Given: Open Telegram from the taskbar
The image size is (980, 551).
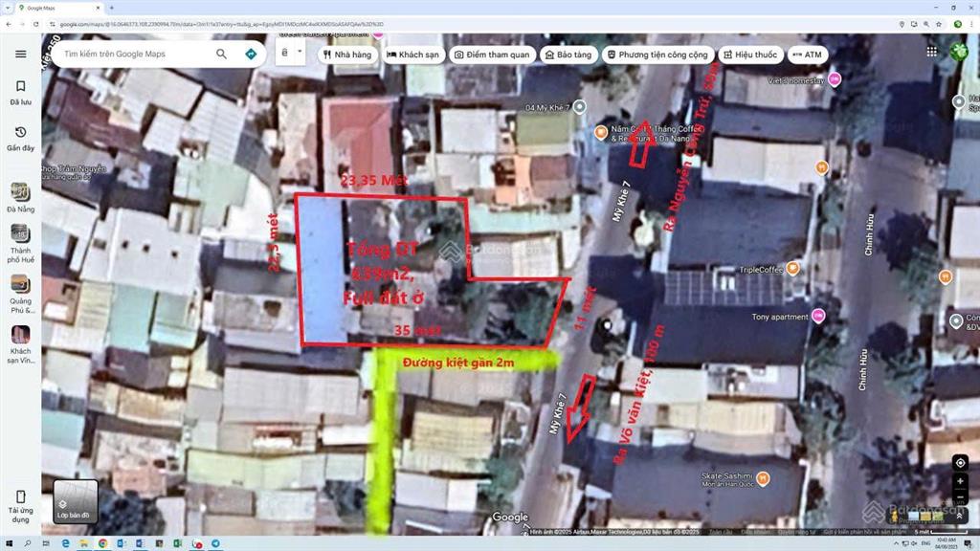Looking at the screenshot, I should 215,544.
